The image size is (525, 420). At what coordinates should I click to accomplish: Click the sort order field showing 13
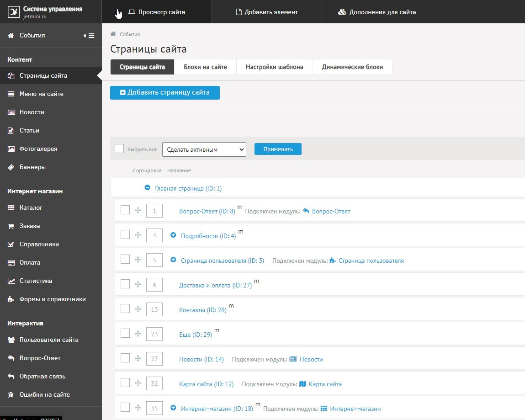(x=154, y=309)
